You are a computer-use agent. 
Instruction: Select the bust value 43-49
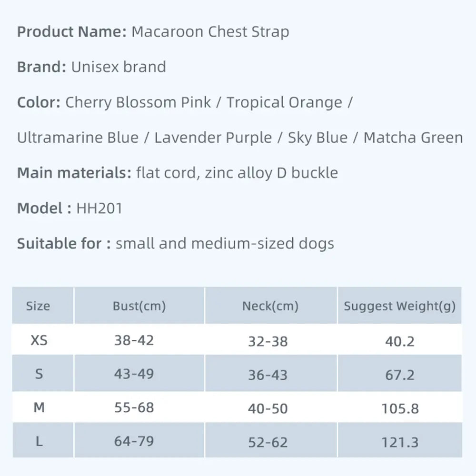pos(134,374)
